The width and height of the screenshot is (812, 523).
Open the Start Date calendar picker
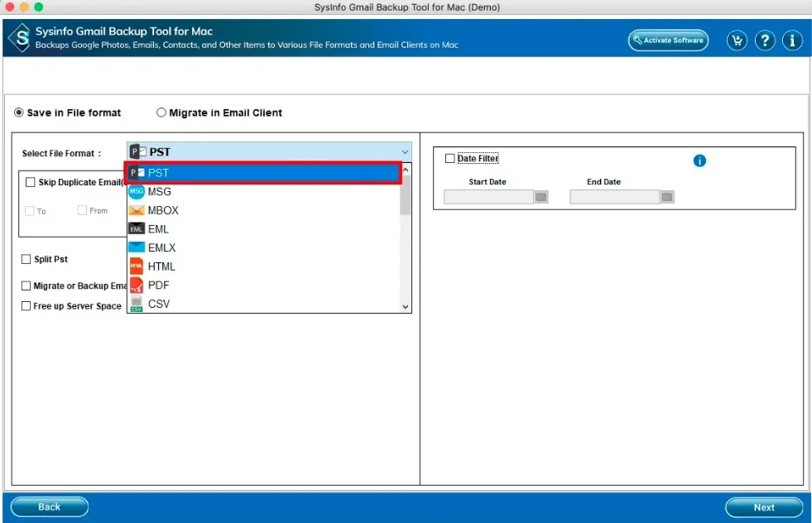[x=541, y=197]
